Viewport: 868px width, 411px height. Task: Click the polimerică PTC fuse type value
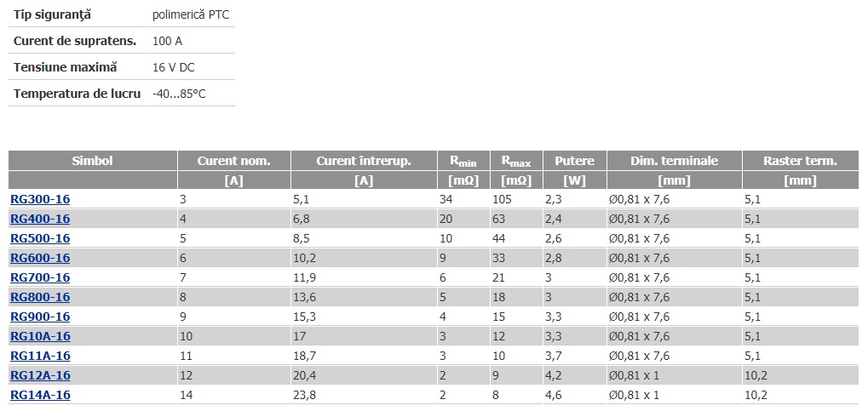(191, 15)
